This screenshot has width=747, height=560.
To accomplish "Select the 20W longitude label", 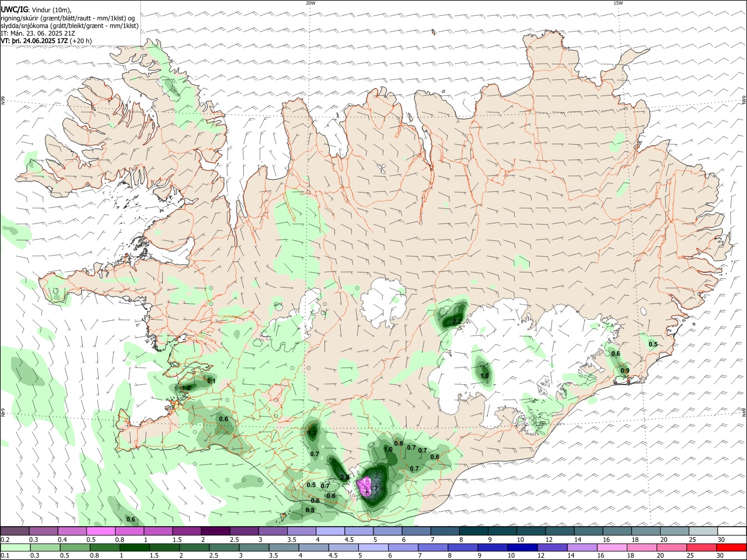I will pos(310,3).
